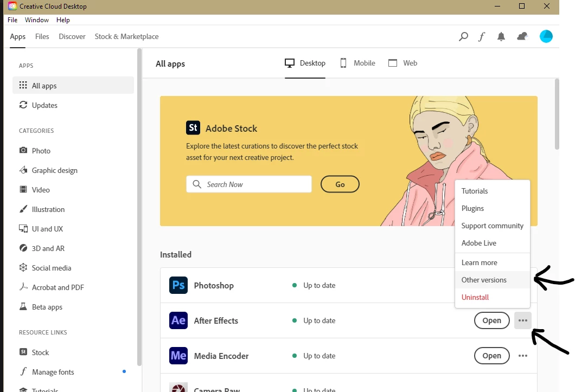This screenshot has width=575, height=392.
Task: Open the account profile avatar
Action: pos(546,36)
